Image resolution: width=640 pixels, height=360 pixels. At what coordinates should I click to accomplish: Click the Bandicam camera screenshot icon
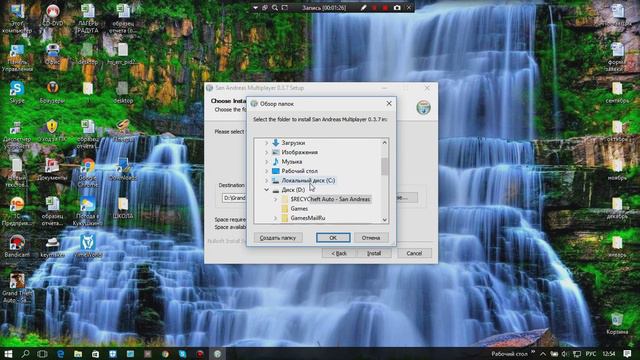[x=397, y=8]
